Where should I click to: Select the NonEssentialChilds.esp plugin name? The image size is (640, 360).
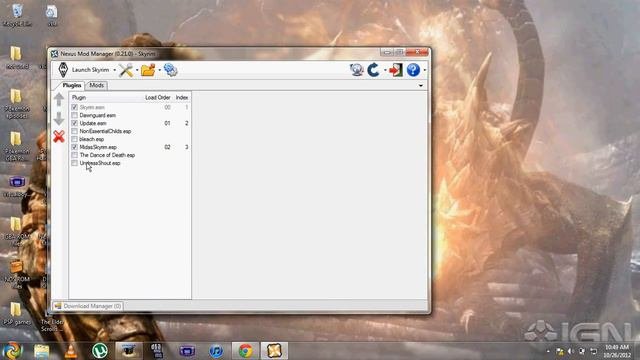pyautogui.click(x=105, y=131)
